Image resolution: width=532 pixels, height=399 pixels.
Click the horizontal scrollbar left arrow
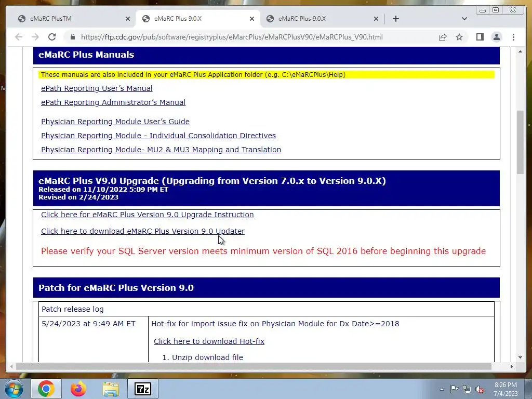[12, 366]
